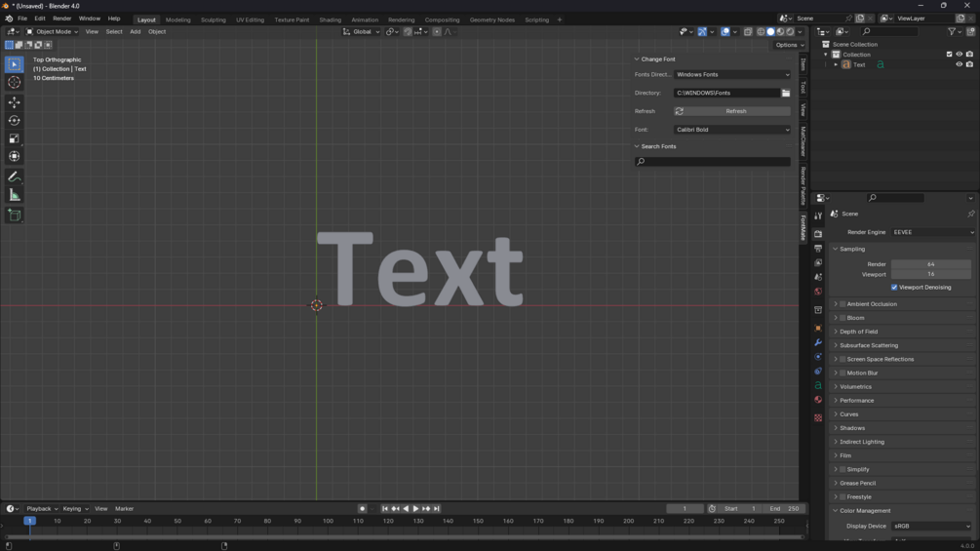
Task: Open the World properties tab icon
Action: pos(818,292)
